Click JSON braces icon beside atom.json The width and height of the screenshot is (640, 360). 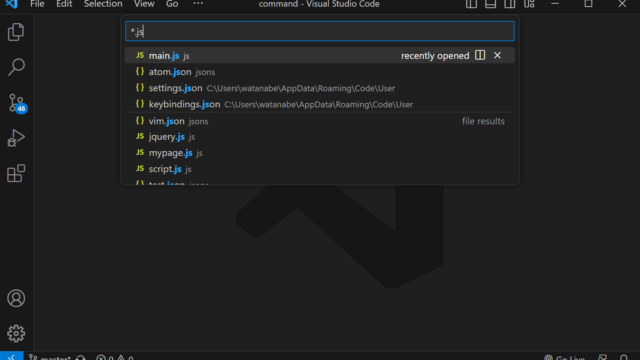pos(140,71)
